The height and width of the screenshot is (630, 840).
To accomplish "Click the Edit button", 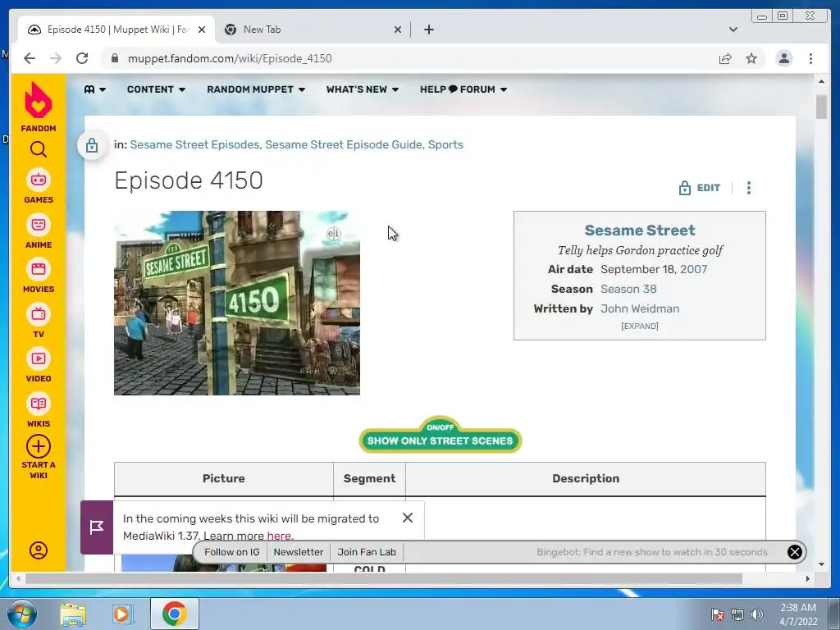I will 700,188.
